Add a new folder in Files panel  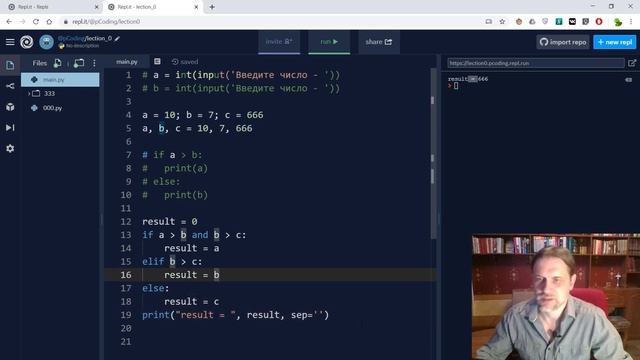[79, 63]
